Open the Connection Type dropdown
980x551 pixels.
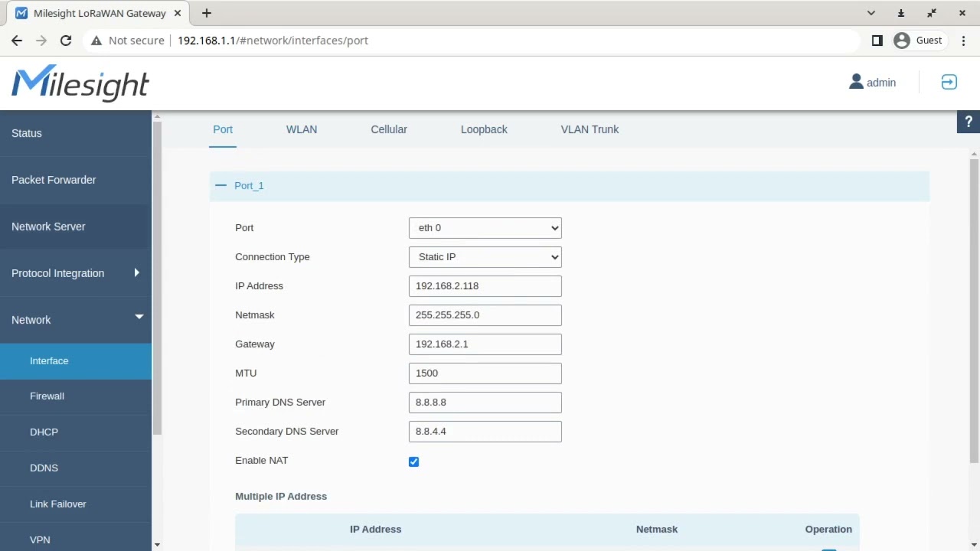pos(485,257)
